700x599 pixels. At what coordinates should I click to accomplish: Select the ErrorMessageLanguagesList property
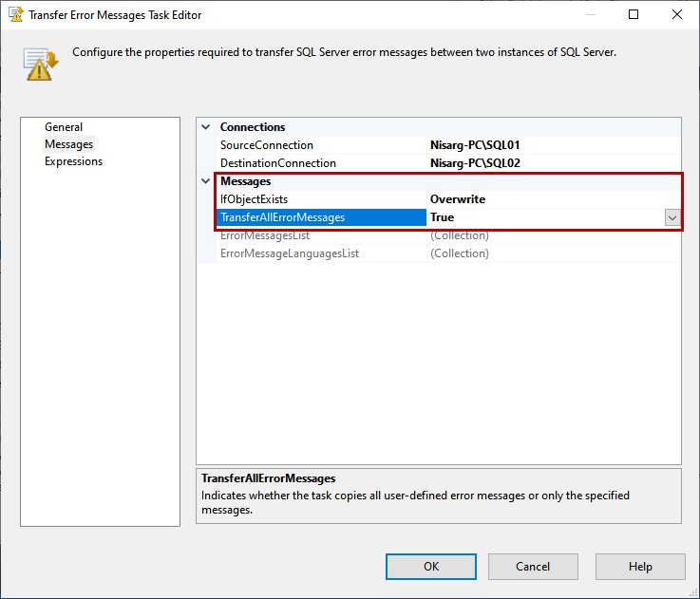290,253
